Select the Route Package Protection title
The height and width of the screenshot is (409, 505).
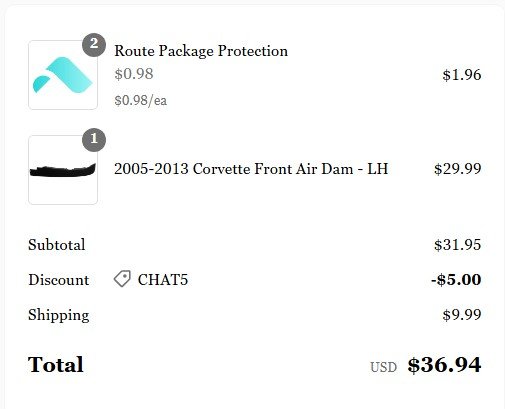pyautogui.click(x=201, y=51)
